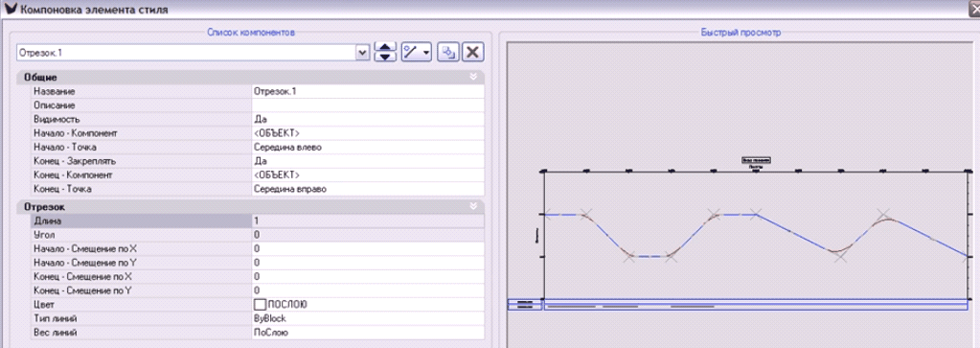Click the application logo icon in title bar
Viewport: 980px width, 348px height.
[11, 9]
